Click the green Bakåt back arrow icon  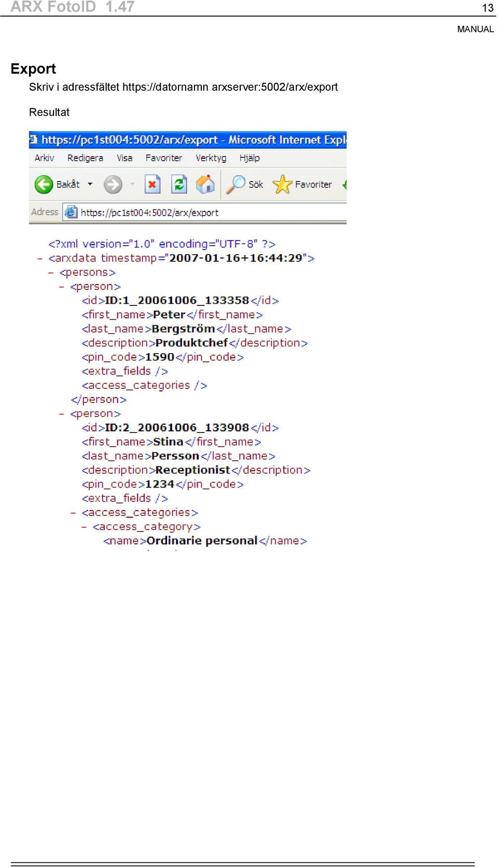point(44,184)
